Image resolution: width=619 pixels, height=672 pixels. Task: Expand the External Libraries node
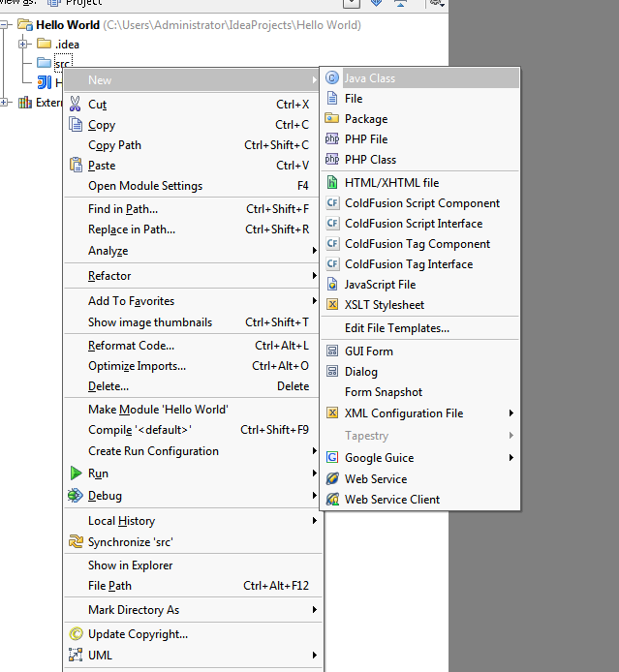(4, 103)
